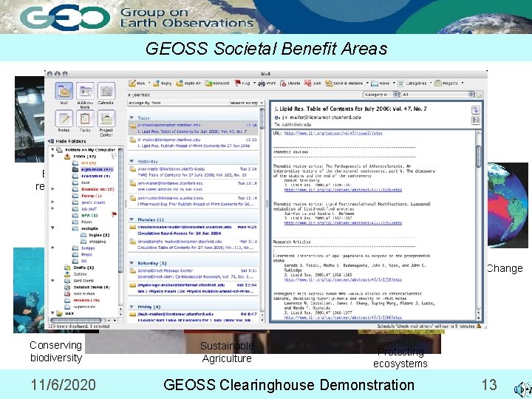Screen dimensions: 532x399
Task: Delete the selected message
Action: point(290,83)
